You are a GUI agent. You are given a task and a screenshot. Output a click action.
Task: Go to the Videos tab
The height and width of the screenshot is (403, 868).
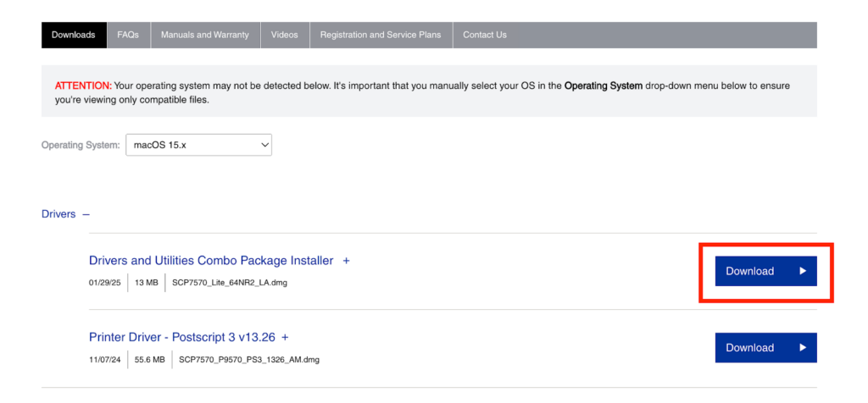pyautogui.click(x=285, y=35)
